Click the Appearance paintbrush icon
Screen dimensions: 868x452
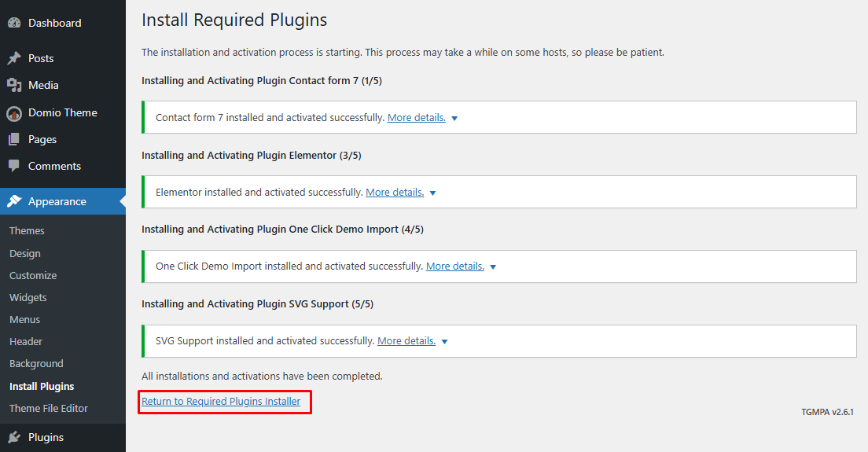coord(14,201)
